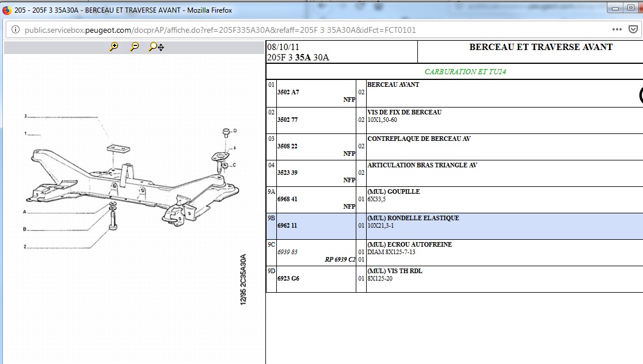Viewport: 643px width, 364px height.
Task: Click the reference 205F 3 35A 30A
Action: tap(298, 58)
